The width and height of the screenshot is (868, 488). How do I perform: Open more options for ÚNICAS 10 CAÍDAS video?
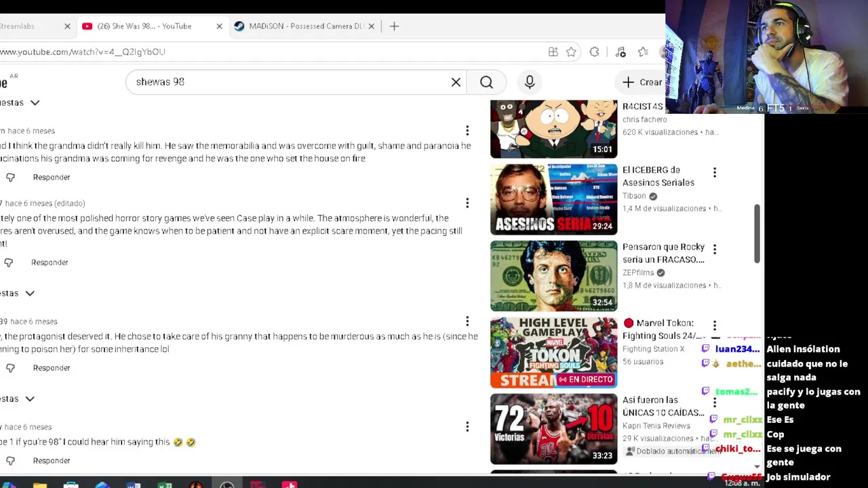[x=714, y=403]
